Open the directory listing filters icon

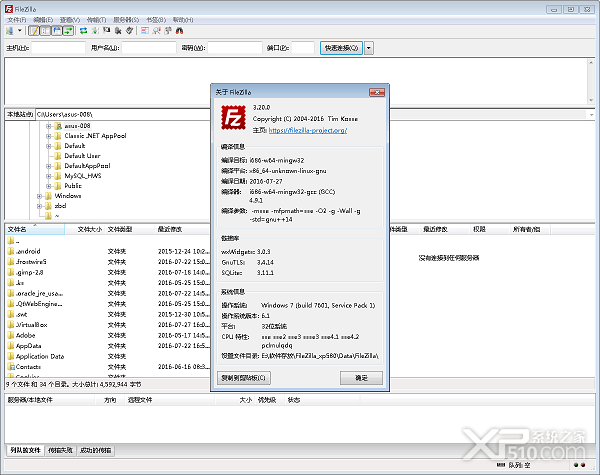coord(145,31)
